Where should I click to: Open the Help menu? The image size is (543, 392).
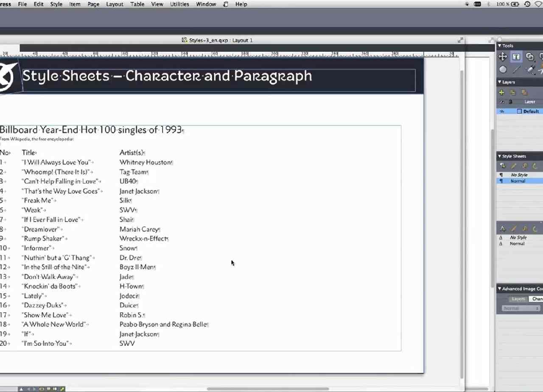coord(241,4)
